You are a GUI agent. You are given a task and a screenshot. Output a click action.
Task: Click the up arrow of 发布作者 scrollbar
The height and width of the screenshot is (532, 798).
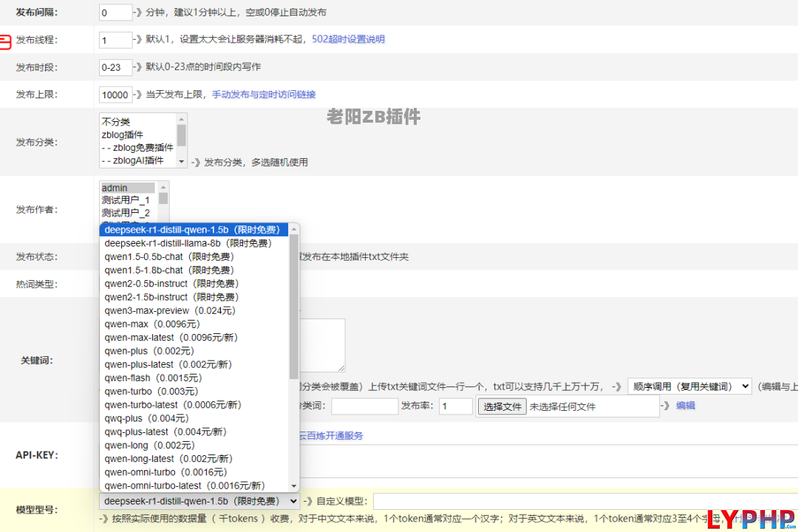[163, 188]
